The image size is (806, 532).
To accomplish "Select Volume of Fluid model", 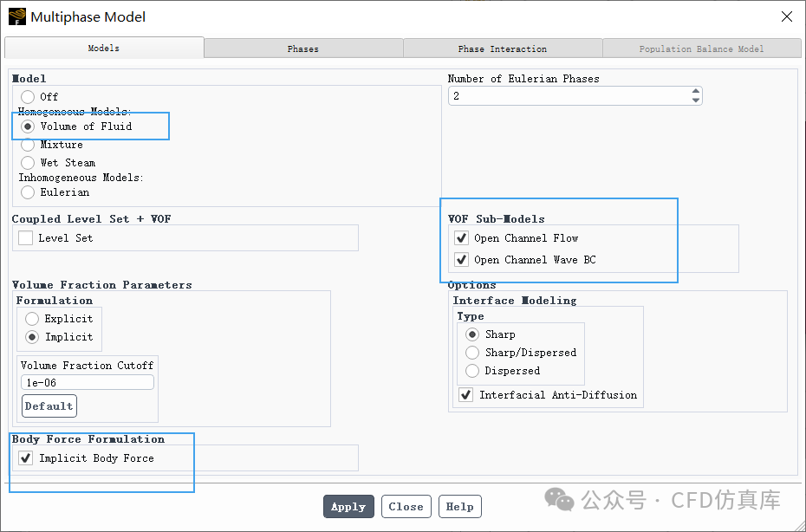I will coord(28,127).
